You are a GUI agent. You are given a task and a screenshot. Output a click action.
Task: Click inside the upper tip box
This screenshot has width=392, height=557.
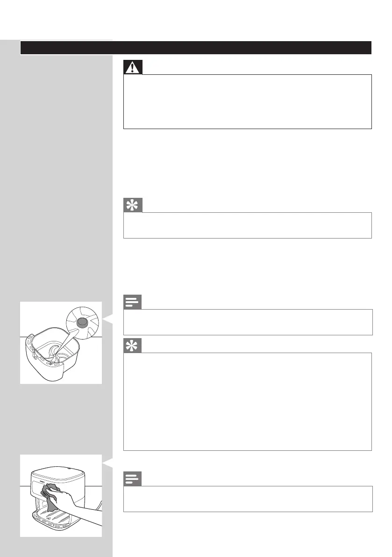pyautogui.click(x=247, y=225)
